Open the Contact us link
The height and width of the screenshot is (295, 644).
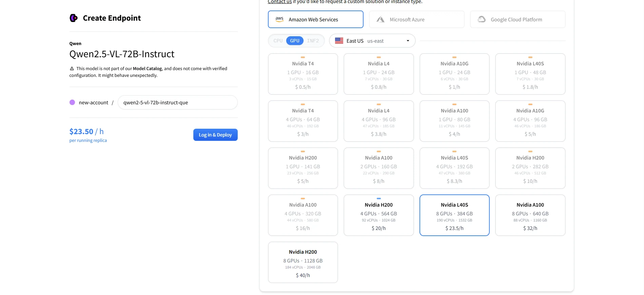tap(280, 2)
